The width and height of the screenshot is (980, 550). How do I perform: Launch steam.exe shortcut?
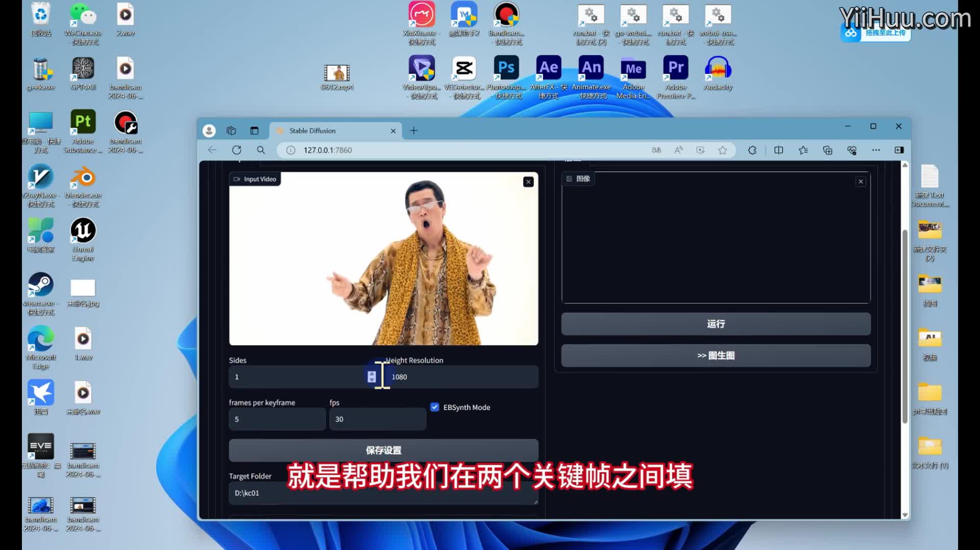coord(41,294)
